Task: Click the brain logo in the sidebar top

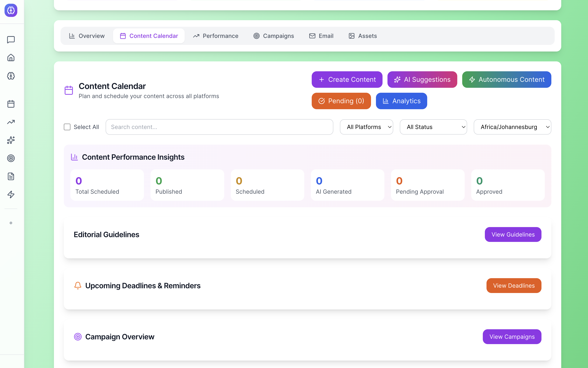Action: tap(11, 11)
